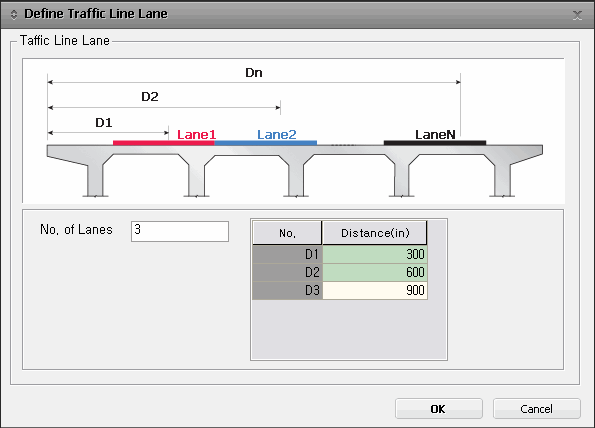Click the title bar up-down arrow icon
This screenshot has width=595, height=428.
[x=14, y=15]
